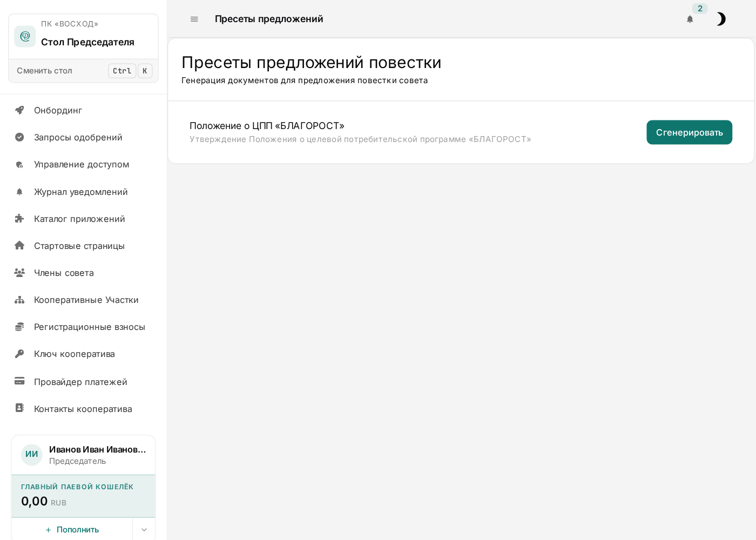Click Пресеты предложений повестки heading
756x540 pixels.
tap(311, 63)
